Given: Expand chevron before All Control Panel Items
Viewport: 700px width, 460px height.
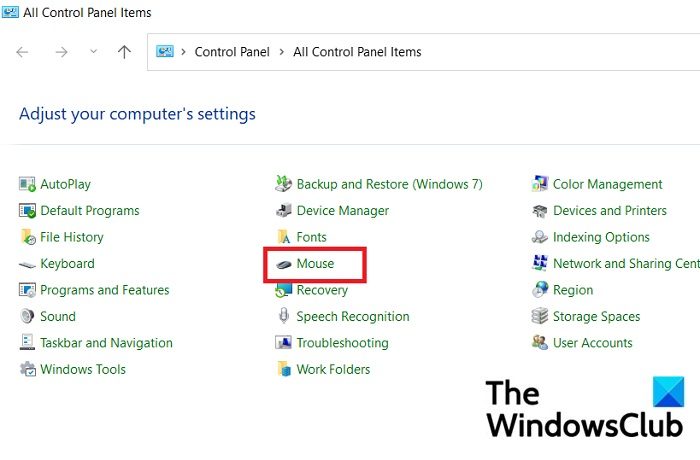Looking at the screenshot, I should click(281, 52).
